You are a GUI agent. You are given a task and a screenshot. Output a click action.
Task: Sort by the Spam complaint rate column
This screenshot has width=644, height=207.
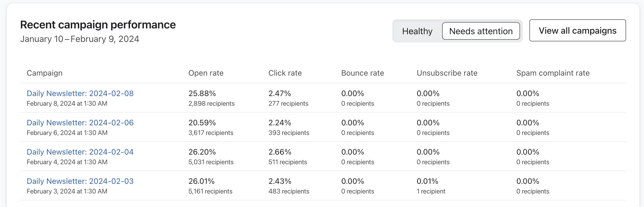coord(553,73)
